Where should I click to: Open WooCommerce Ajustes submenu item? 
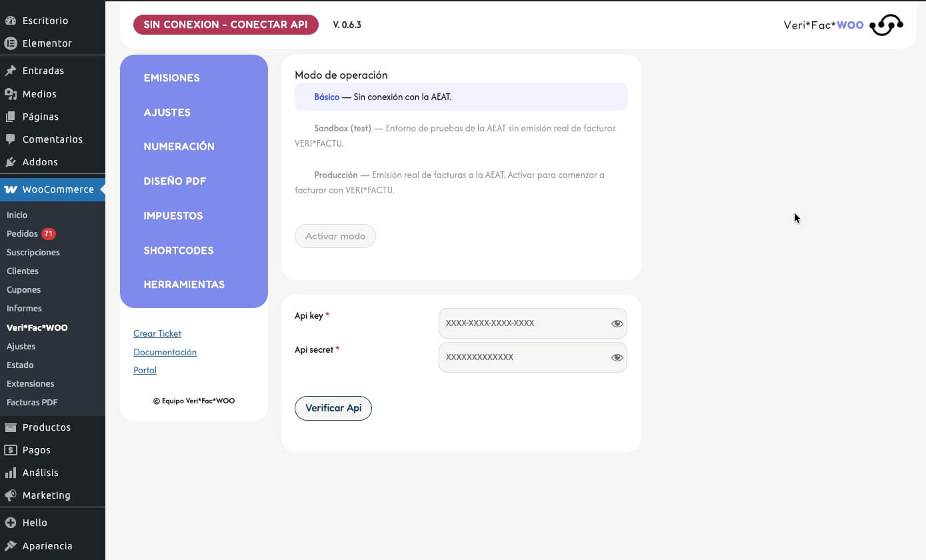coord(21,347)
